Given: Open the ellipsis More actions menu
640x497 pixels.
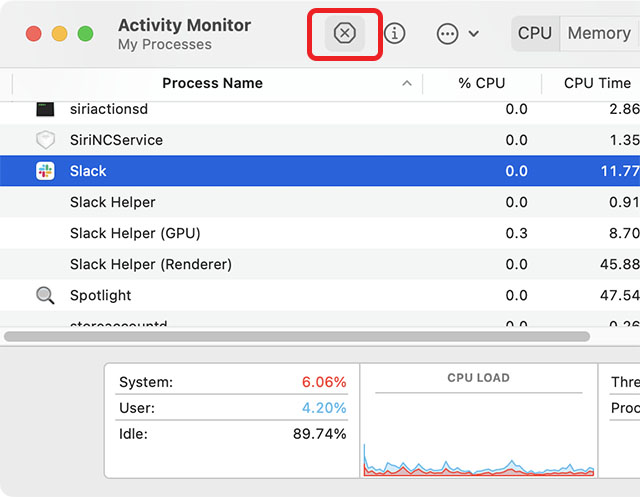Looking at the screenshot, I should 447,33.
